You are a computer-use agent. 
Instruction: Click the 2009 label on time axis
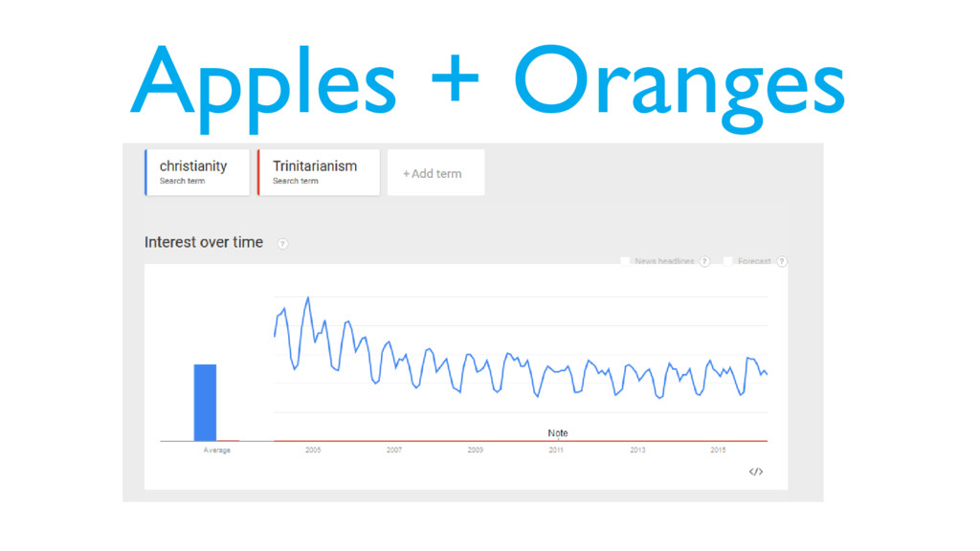(x=475, y=450)
